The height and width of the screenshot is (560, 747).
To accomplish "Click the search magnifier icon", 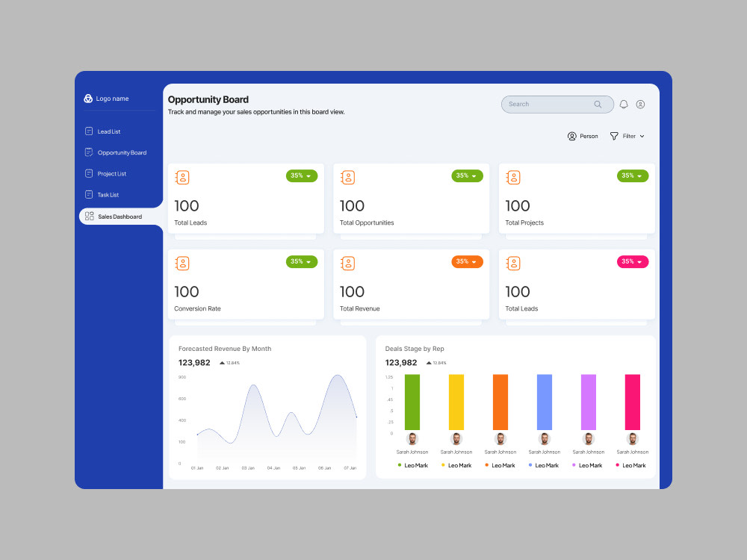I will pyautogui.click(x=598, y=105).
